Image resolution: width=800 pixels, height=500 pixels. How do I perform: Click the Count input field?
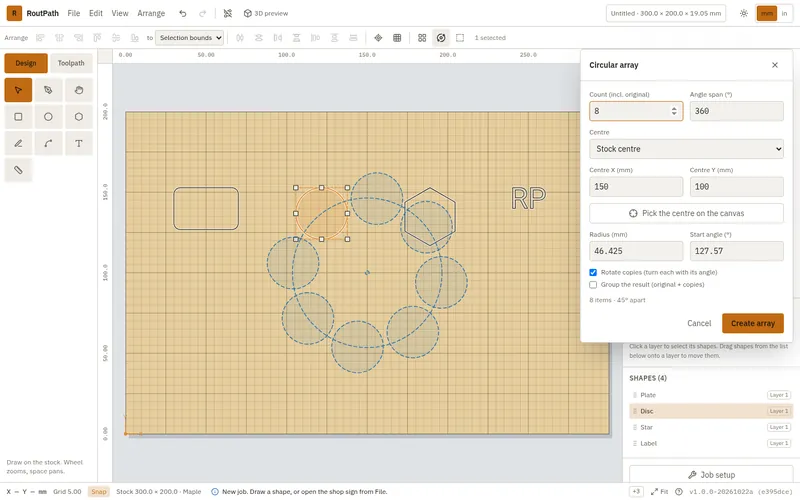(636, 111)
